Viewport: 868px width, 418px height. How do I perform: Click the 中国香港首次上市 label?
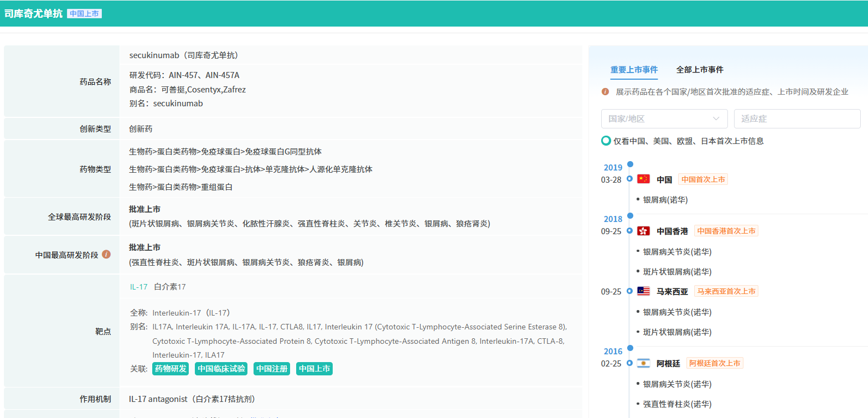(726, 231)
